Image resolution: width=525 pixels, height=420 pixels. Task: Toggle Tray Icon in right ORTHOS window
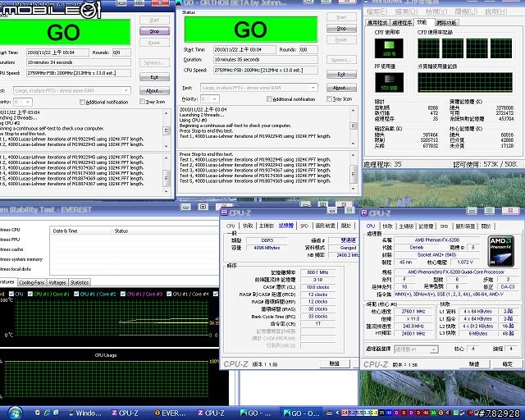coord(329,98)
